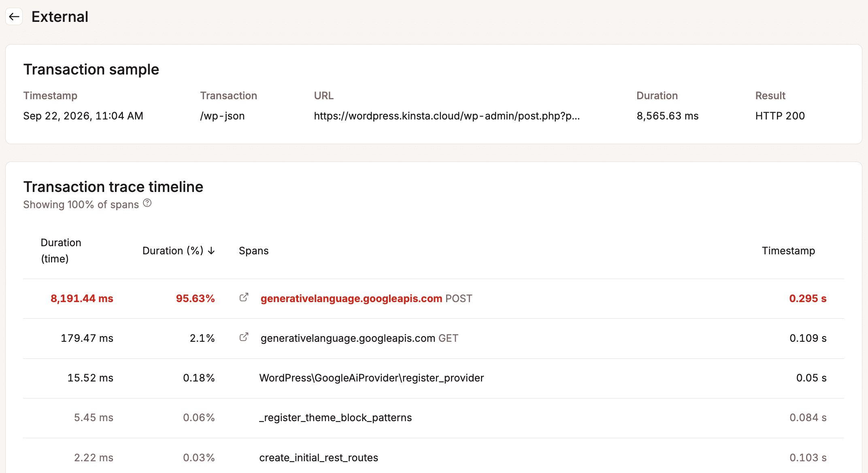Click the truncated wordpress.kinsta.cloud URL
Image resolution: width=868 pixels, height=473 pixels.
click(x=447, y=116)
